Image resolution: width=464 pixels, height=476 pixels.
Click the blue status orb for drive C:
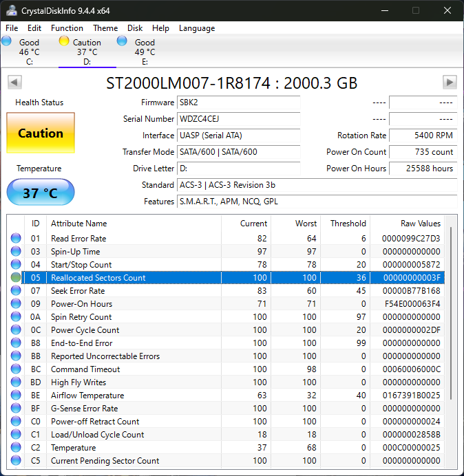click(6, 41)
